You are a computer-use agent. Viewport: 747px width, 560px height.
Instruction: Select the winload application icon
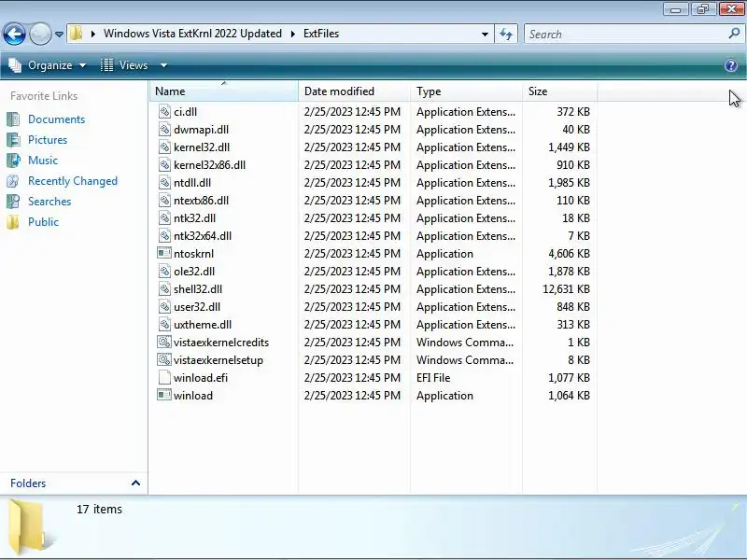[164, 395]
